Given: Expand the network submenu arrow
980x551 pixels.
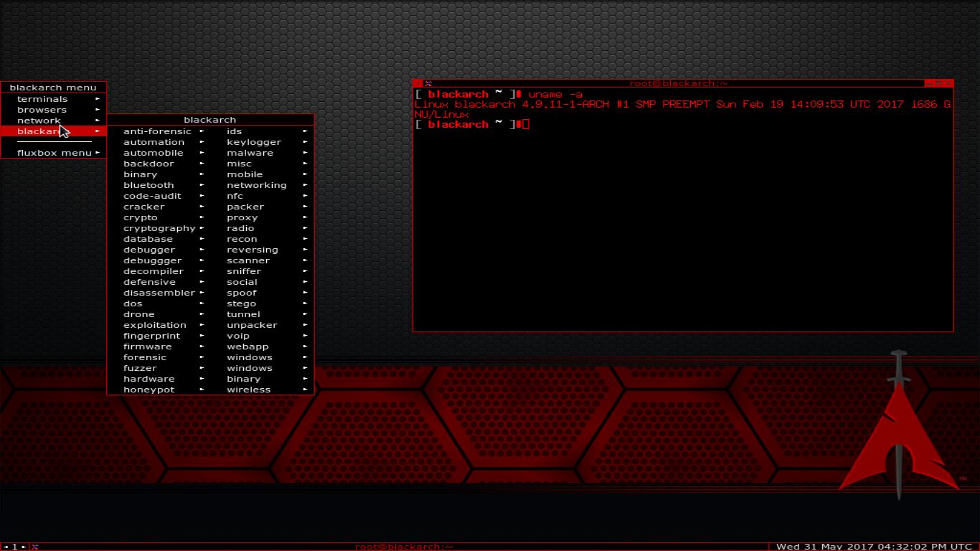Looking at the screenshot, I should (x=98, y=121).
